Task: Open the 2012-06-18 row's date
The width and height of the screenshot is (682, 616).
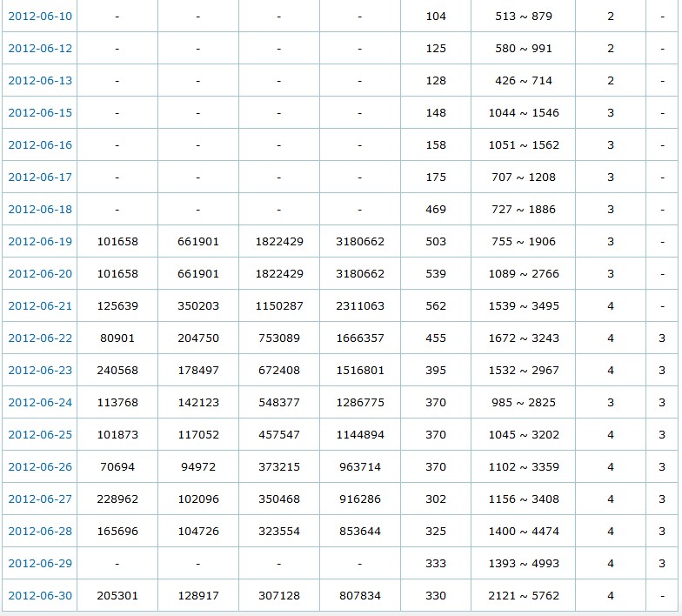Action: (40, 210)
